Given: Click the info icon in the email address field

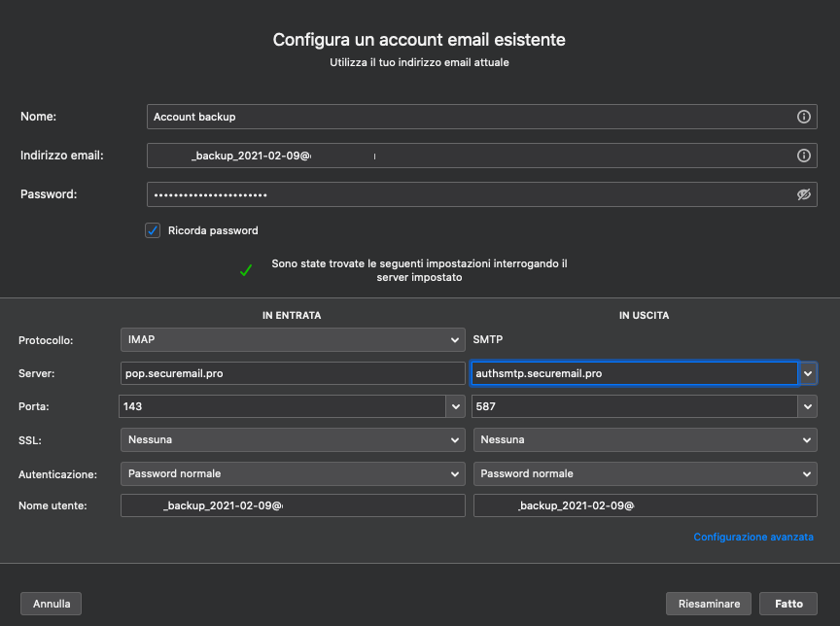Looking at the screenshot, I should click(x=803, y=156).
